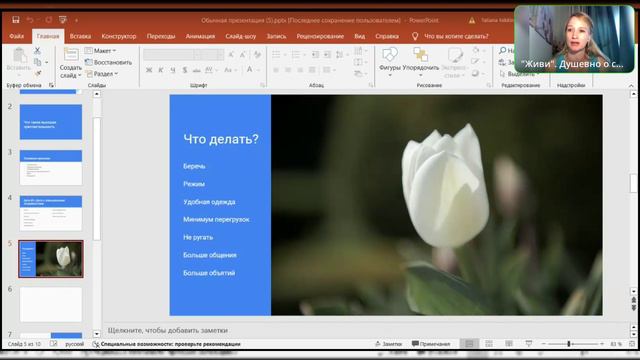Toggle center text alignment

click(x=288, y=70)
